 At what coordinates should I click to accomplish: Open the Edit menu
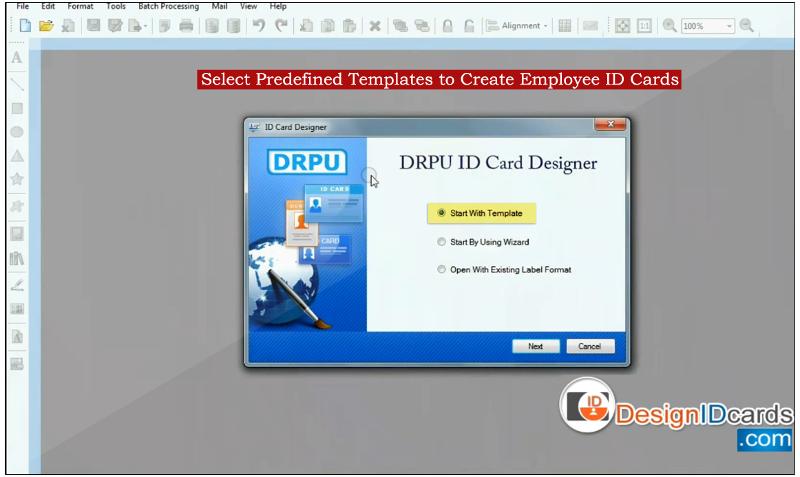click(48, 6)
